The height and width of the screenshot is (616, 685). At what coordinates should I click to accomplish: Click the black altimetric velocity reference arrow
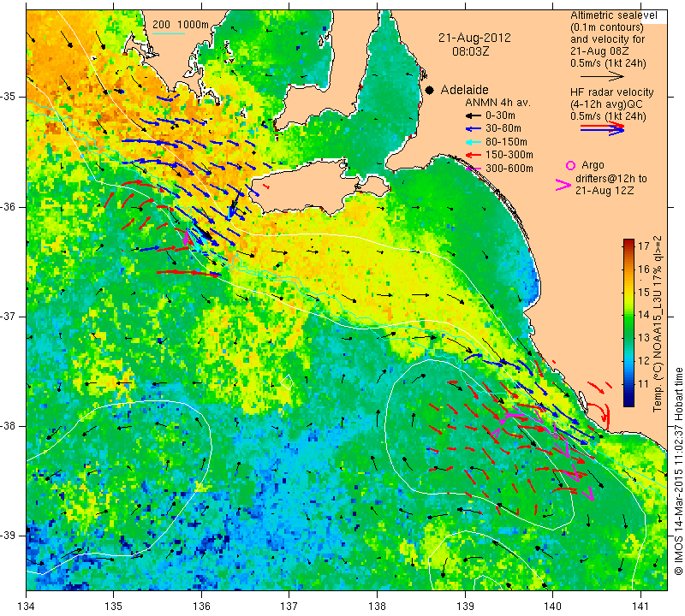click(602, 76)
